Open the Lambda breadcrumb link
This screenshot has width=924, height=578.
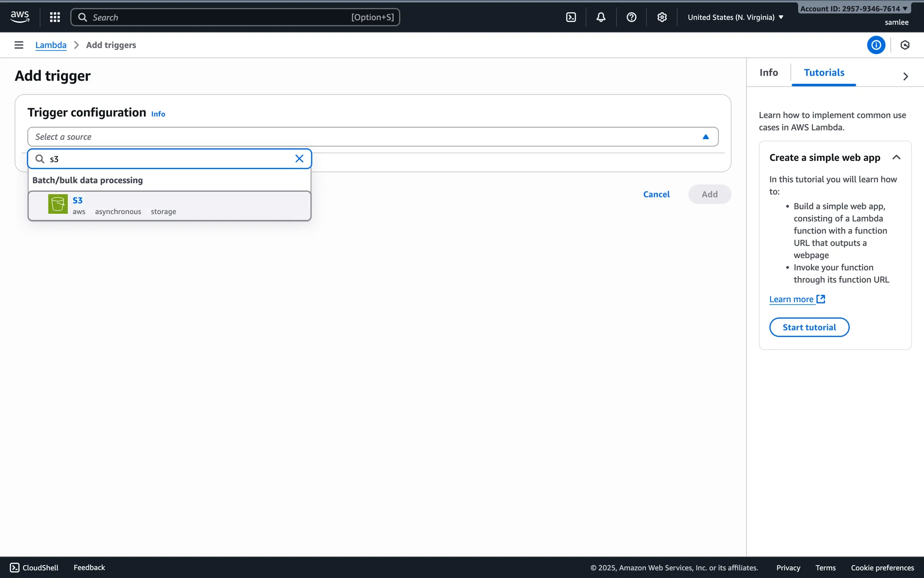coord(51,45)
